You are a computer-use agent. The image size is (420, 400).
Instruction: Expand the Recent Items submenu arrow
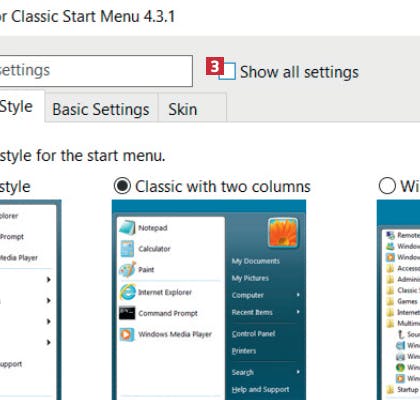click(298, 312)
